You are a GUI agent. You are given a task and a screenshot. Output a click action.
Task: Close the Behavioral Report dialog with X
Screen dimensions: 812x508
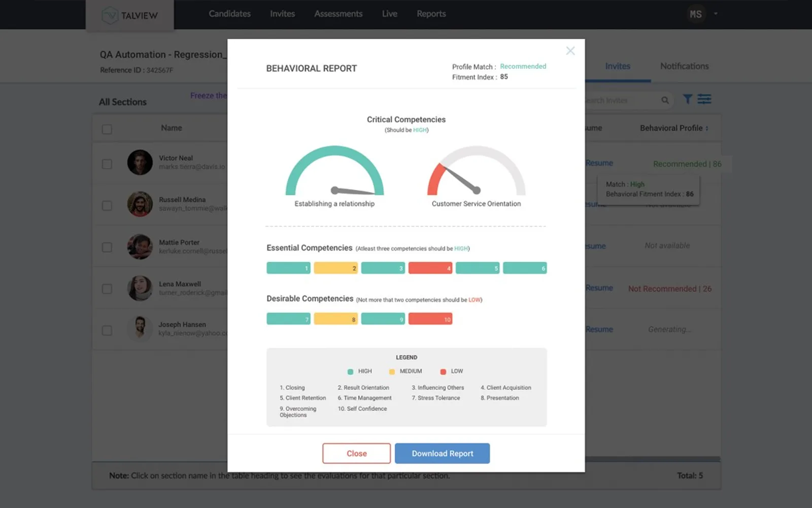click(570, 51)
